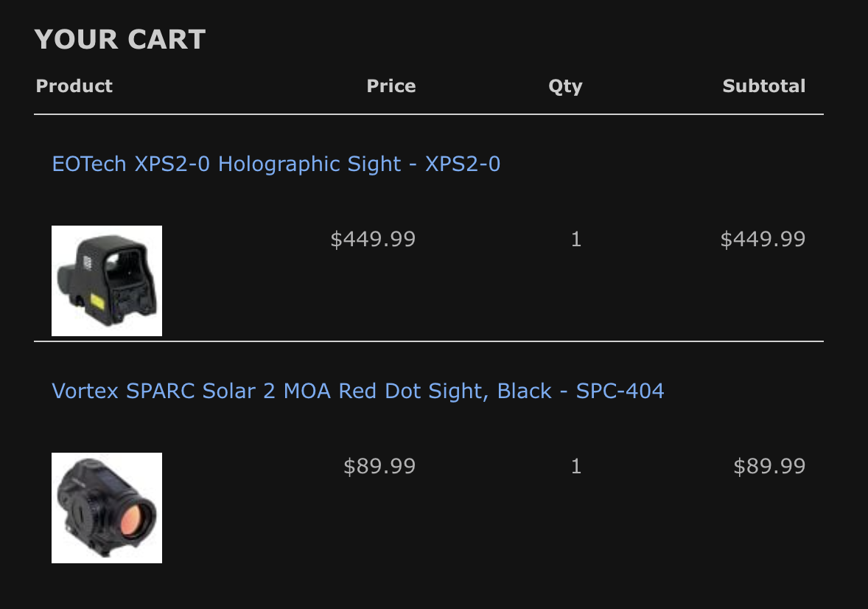This screenshot has height=609, width=868.
Task: Click the Product column header
Action: pyautogui.click(x=74, y=86)
